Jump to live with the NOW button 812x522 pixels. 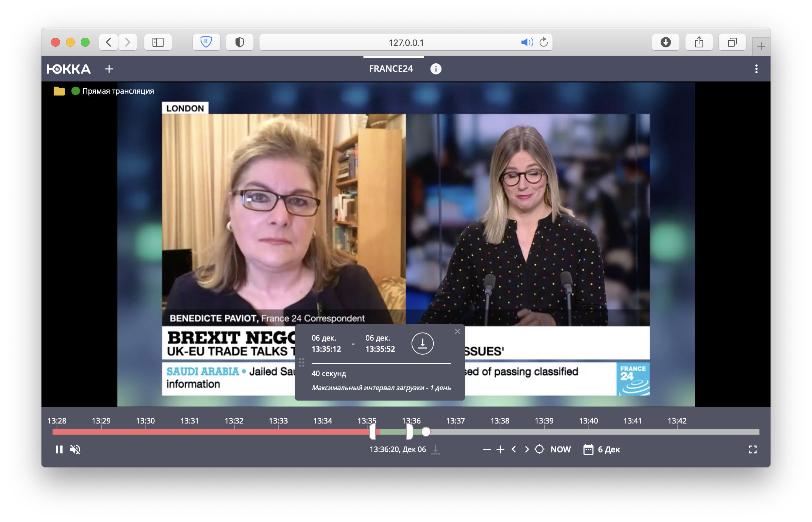coord(561,449)
